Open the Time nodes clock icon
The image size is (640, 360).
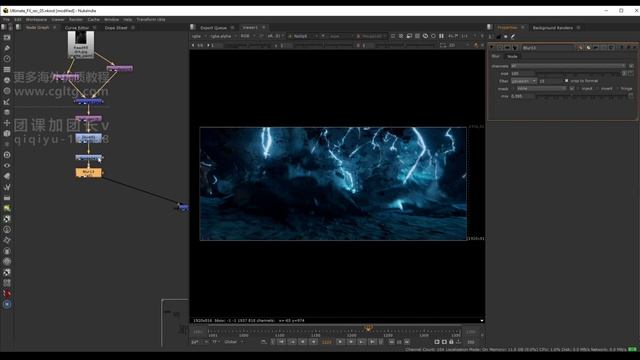[x=7, y=59]
